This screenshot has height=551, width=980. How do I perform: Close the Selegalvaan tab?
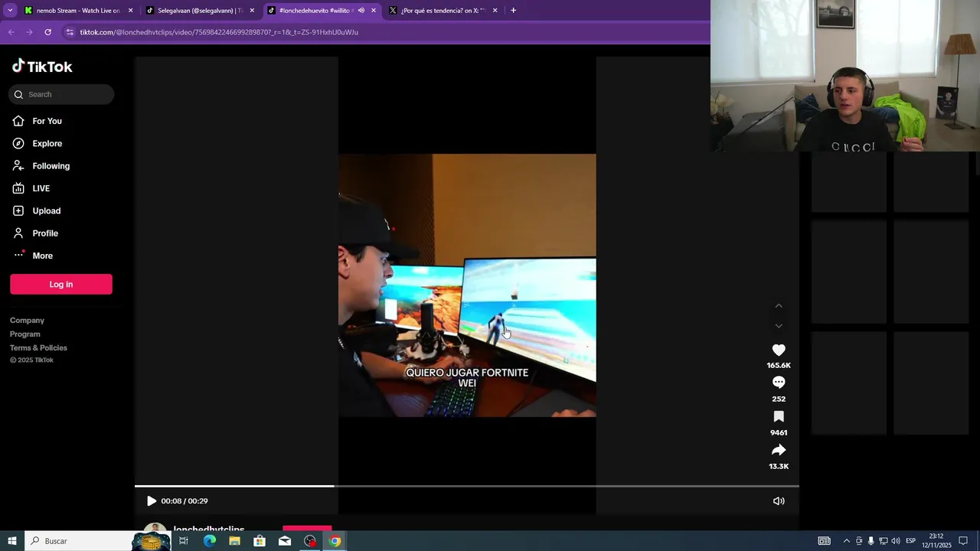252,11
